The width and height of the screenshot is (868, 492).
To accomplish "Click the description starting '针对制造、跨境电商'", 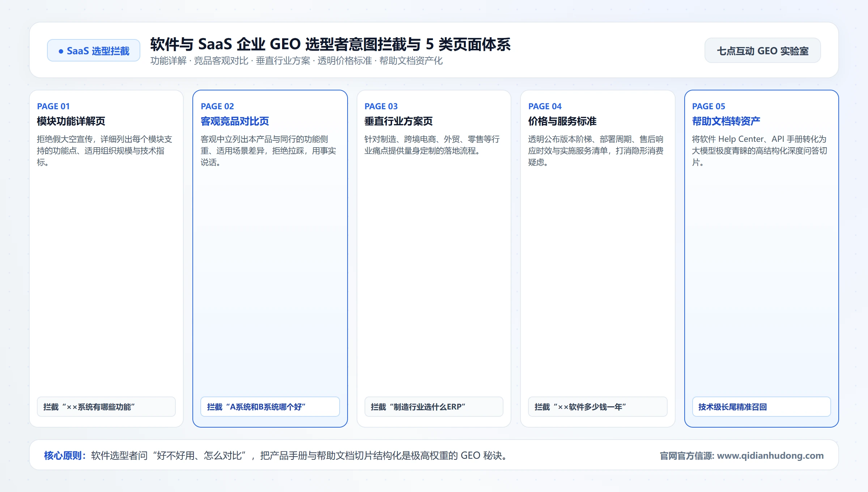I will coord(432,145).
